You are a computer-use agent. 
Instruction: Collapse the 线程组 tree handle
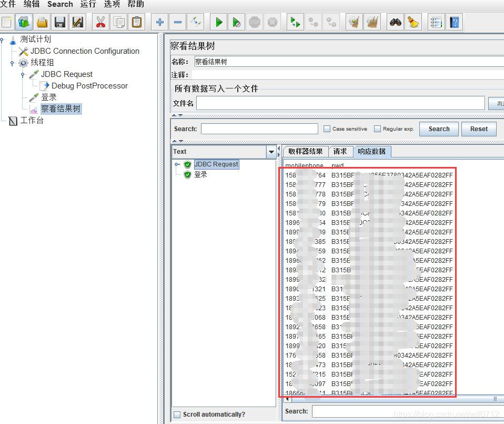[12, 63]
